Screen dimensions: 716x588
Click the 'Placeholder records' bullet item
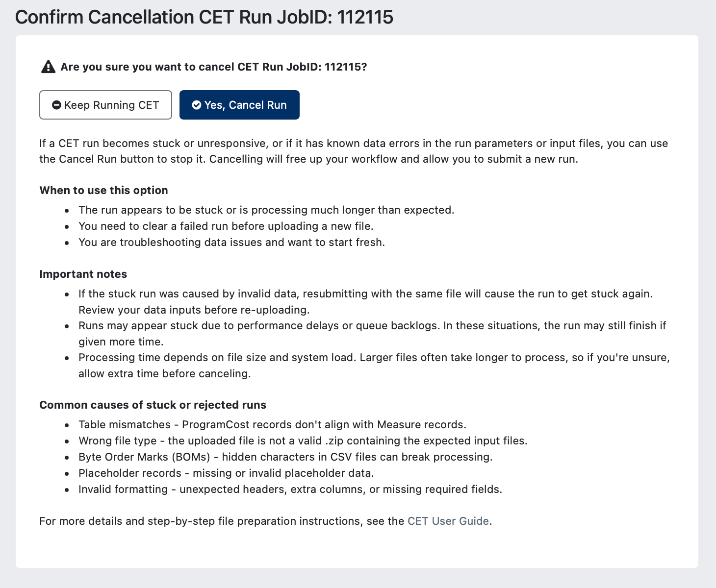click(x=226, y=473)
